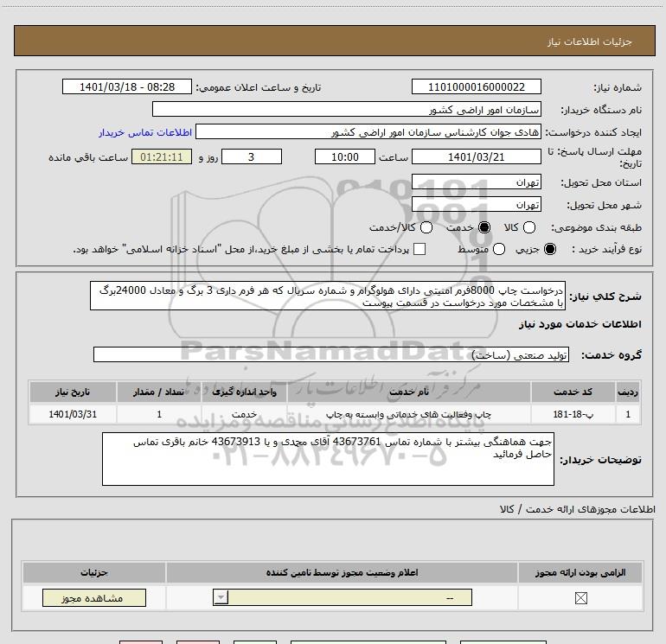Click the buyer name field سازمان امور اراضی کشور
The height and width of the screenshot is (644, 666).
pyautogui.click(x=347, y=110)
